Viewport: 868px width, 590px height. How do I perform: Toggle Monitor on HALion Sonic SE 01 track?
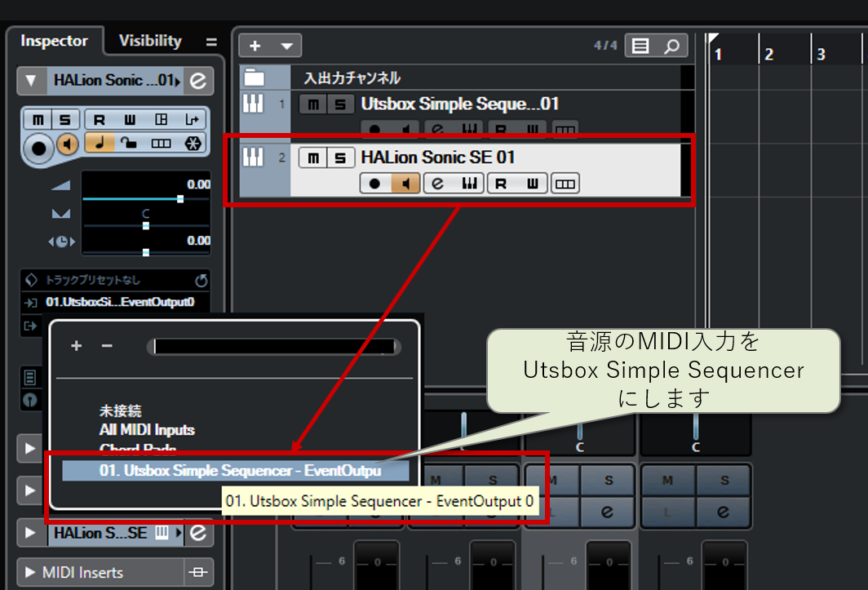405,184
